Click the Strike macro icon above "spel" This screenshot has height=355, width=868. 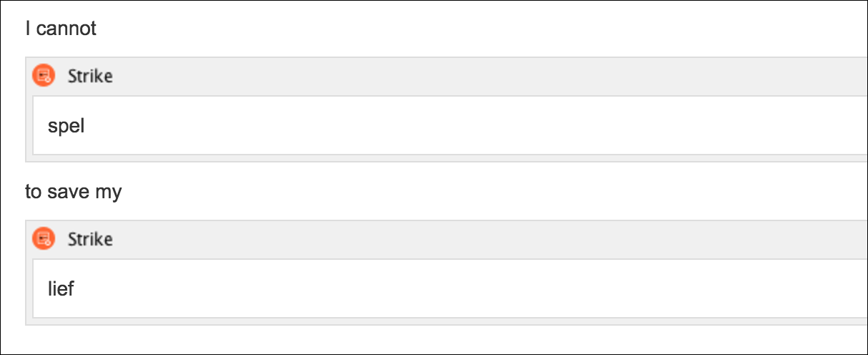[44, 75]
